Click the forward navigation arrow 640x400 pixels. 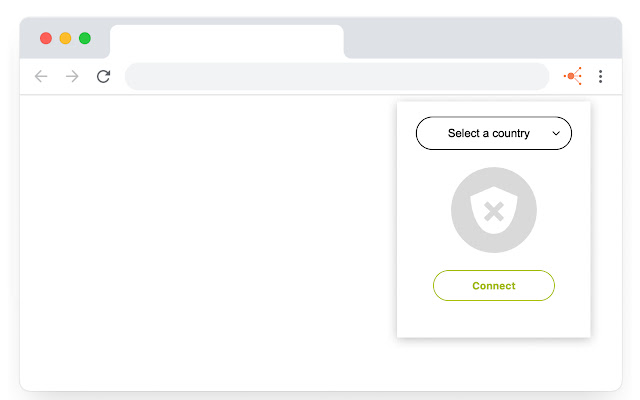tap(71, 76)
